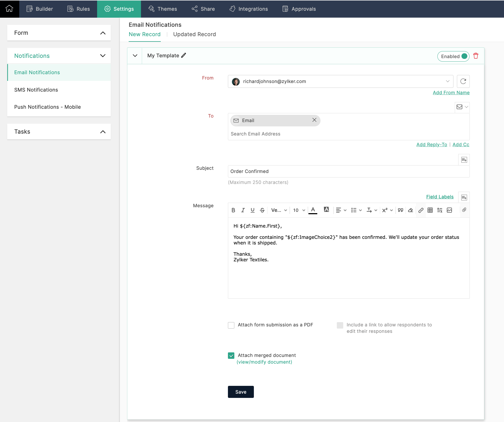Insert a block quote

pyautogui.click(x=400, y=210)
